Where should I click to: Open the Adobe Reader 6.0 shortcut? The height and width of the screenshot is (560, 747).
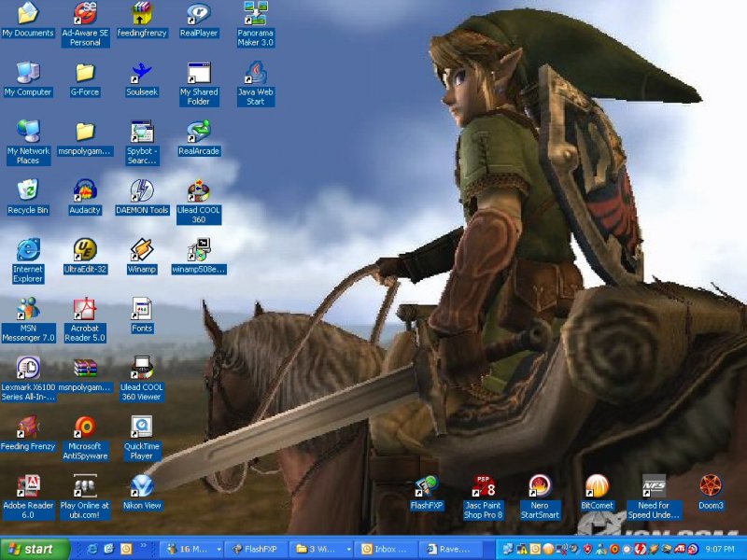pos(28,497)
